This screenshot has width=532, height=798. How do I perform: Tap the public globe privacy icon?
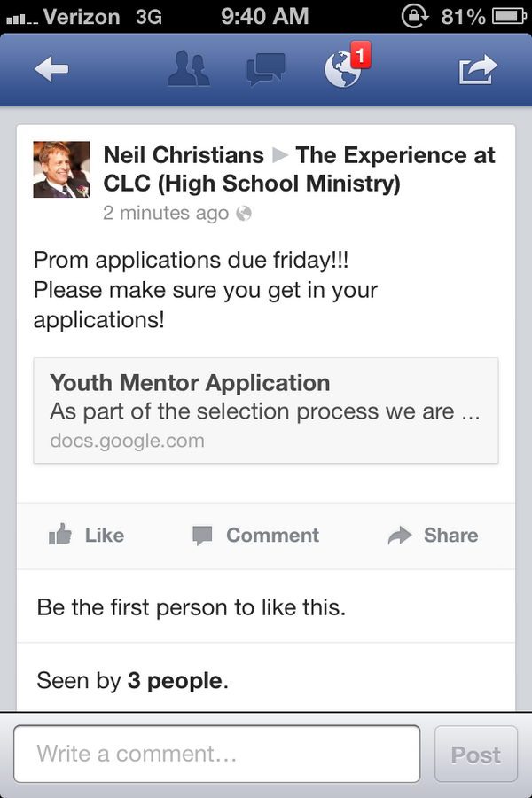point(244,213)
